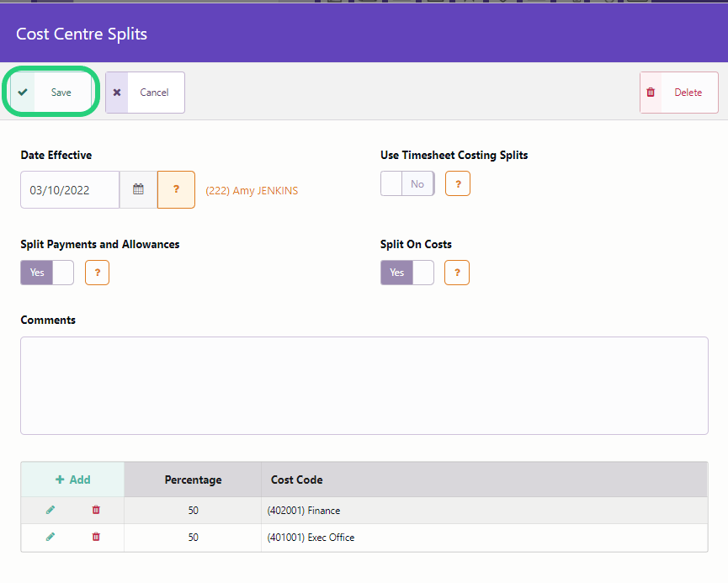Click the Percentage column header

click(193, 480)
